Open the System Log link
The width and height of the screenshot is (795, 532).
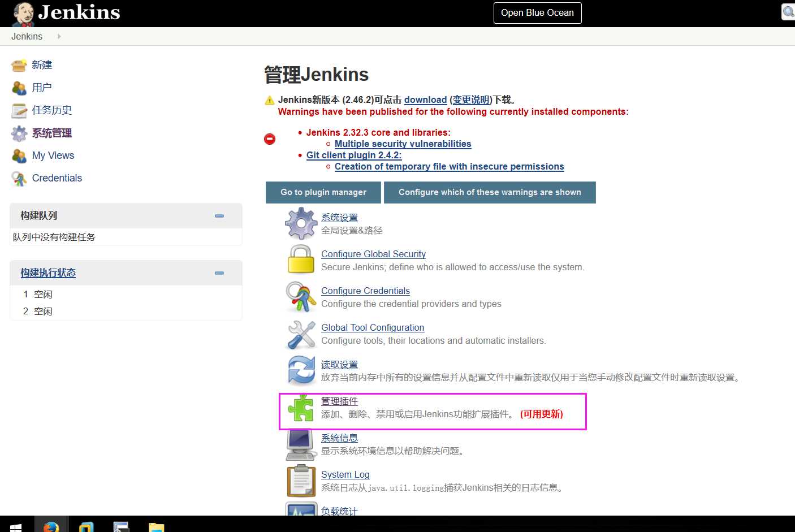[345, 475]
